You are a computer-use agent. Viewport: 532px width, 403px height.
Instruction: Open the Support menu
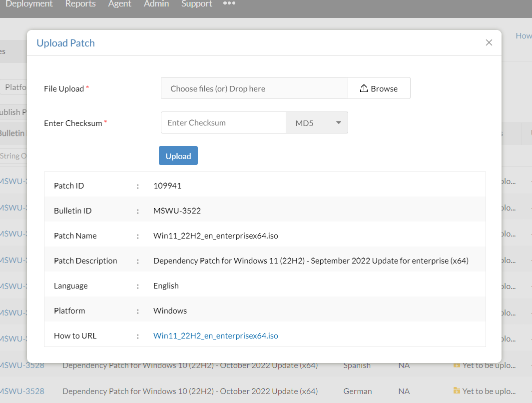coord(196,3)
